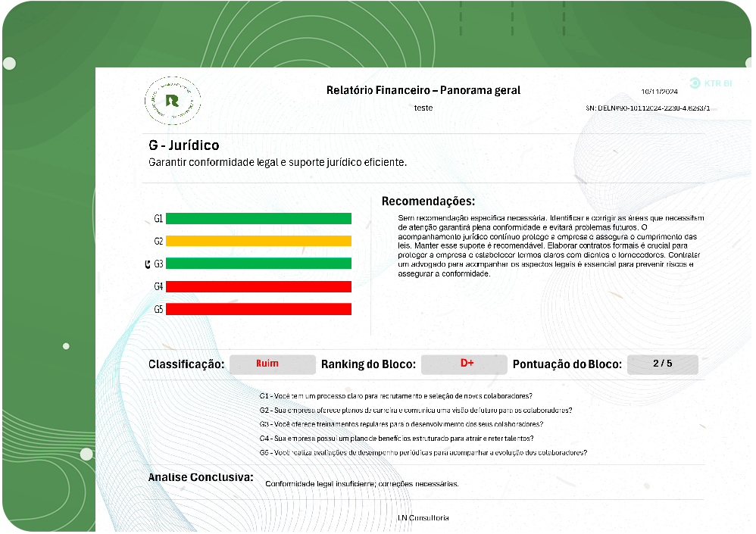Viewport: 756px width, 534px height.
Task: Click the report date 10/11/2024
Action: click(659, 92)
